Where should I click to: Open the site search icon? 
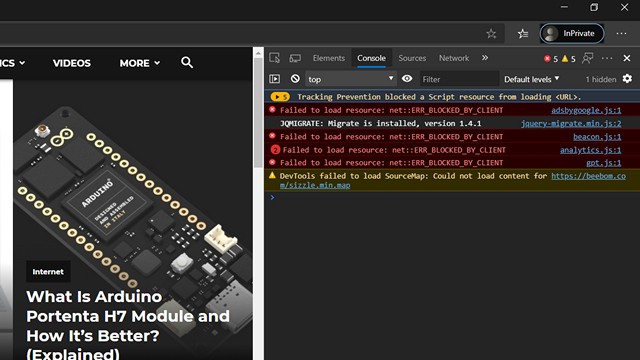[x=187, y=62]
